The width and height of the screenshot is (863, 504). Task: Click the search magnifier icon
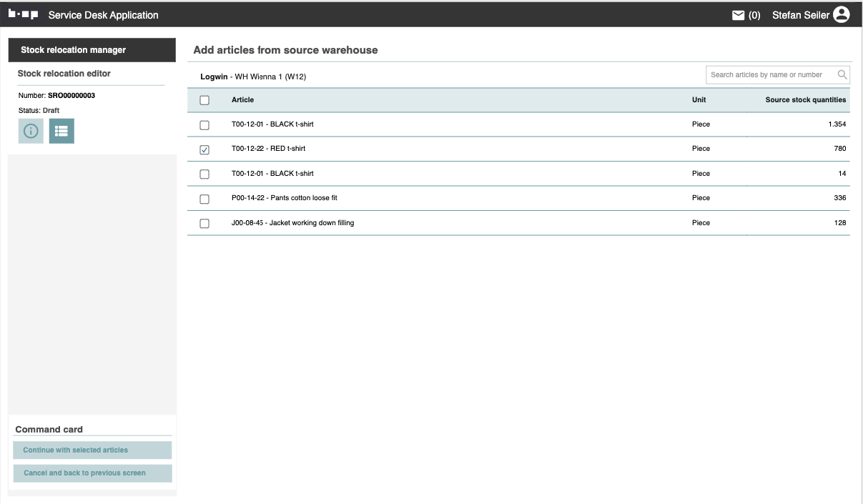click(842, 74)
